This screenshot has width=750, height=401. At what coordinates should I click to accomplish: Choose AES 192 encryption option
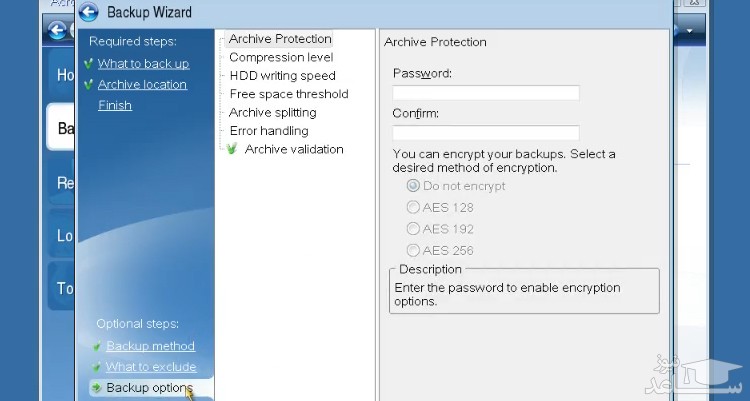pyautogui.click(x=413, y=229)
